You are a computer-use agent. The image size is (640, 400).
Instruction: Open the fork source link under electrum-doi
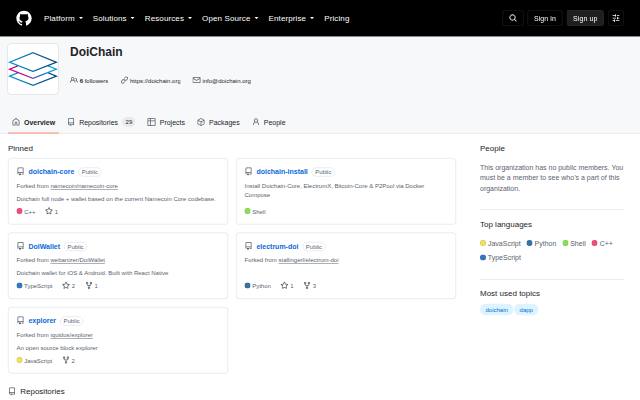click(309, 260)
